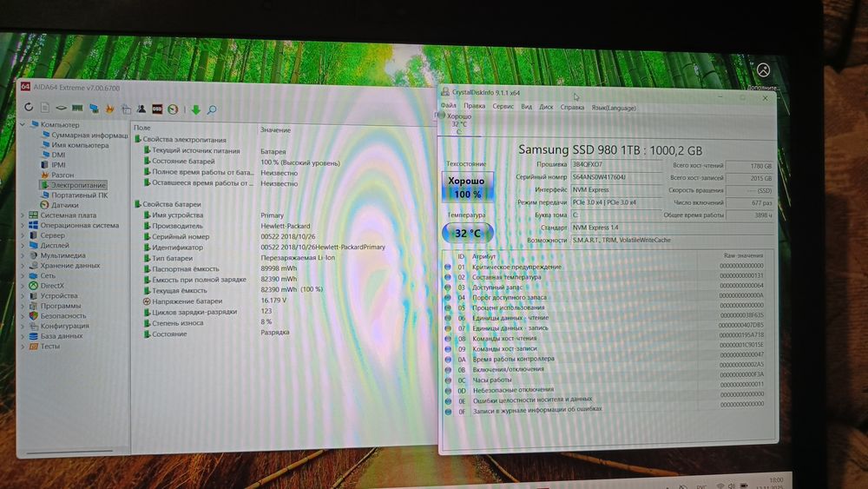The width and height of the screenshot is (868, 489).
Task: Expand the Операционная система tree node
Action: (x=23, y=226)
